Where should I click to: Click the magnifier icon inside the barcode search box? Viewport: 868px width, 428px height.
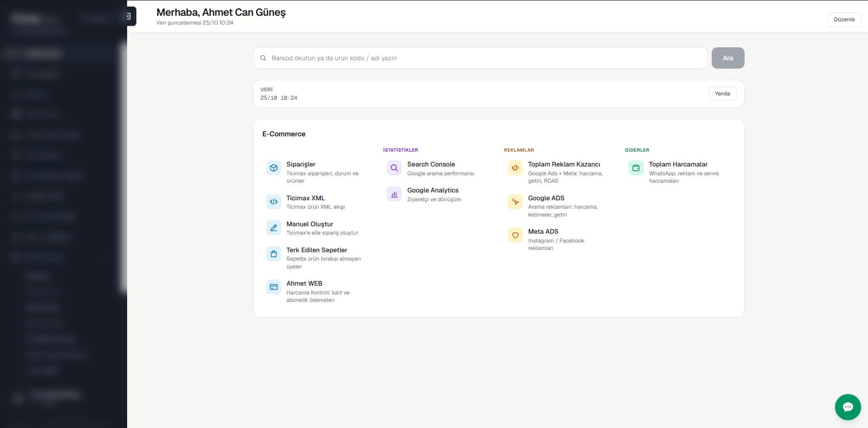coord(263,58)
